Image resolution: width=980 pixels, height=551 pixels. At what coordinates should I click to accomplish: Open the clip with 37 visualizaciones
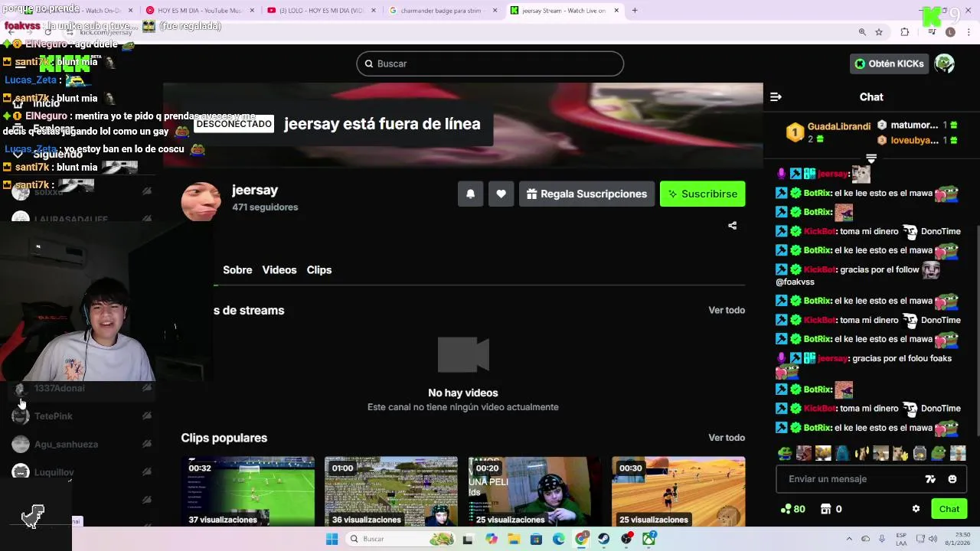tap(248, 492)
